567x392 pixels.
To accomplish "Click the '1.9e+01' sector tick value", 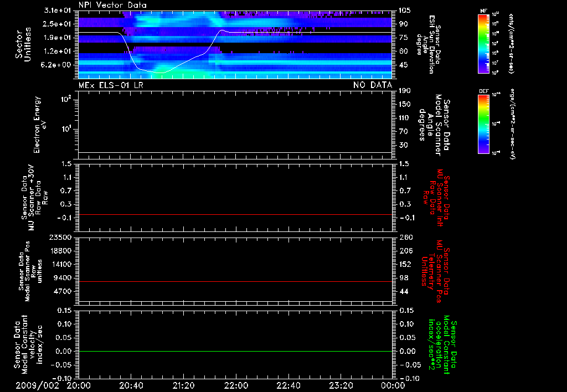I will click(x=58, y=38).
